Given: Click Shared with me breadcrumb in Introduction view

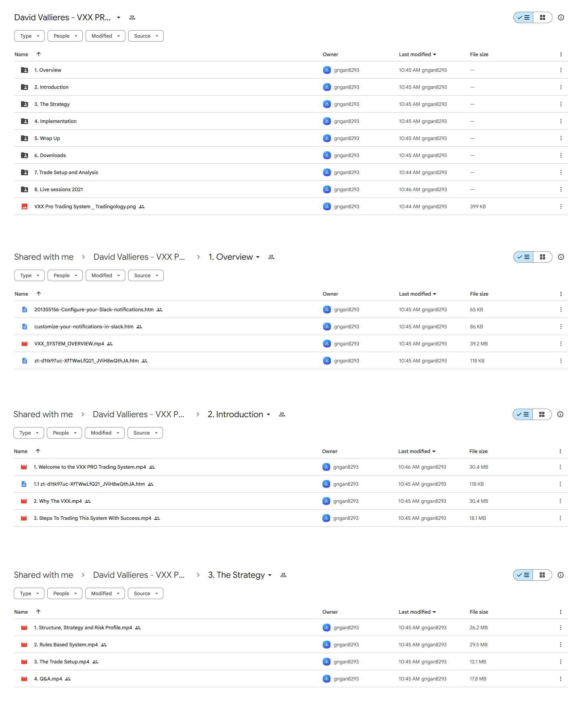Looking at the screenshot, I should tap(43, 414).
